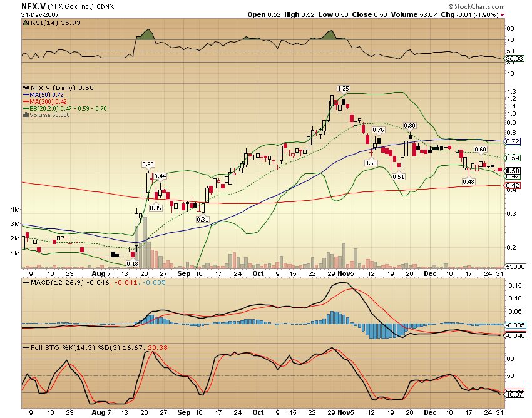The height and width of the screenshot is (418, 532).
Task: Click the 0.76 price label
Action: click(x=378, y=130)
